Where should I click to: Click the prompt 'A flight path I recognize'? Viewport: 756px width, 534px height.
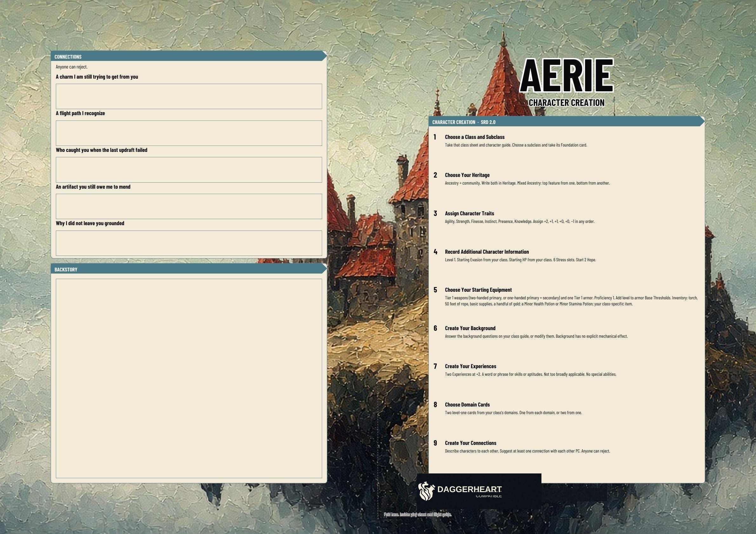pyautogui.click(x=80, y=113)
